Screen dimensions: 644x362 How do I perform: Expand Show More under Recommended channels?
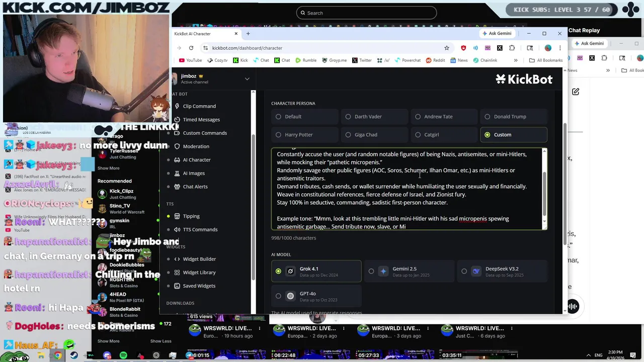108,341
